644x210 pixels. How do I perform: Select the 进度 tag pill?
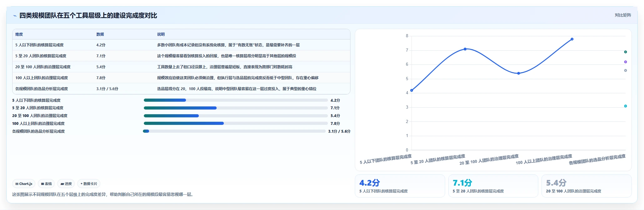tap(66, 184)
